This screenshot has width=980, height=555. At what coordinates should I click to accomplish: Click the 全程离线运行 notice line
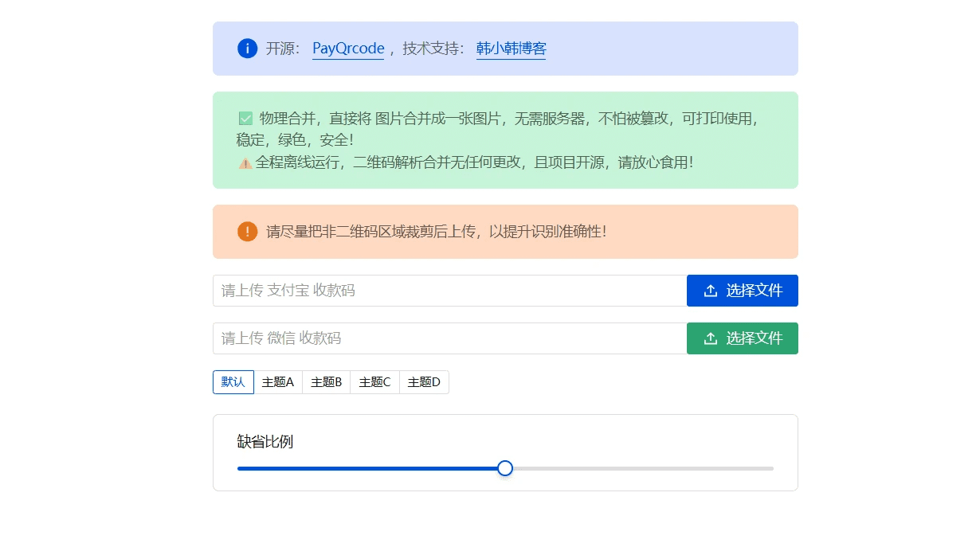click(474, 162)
